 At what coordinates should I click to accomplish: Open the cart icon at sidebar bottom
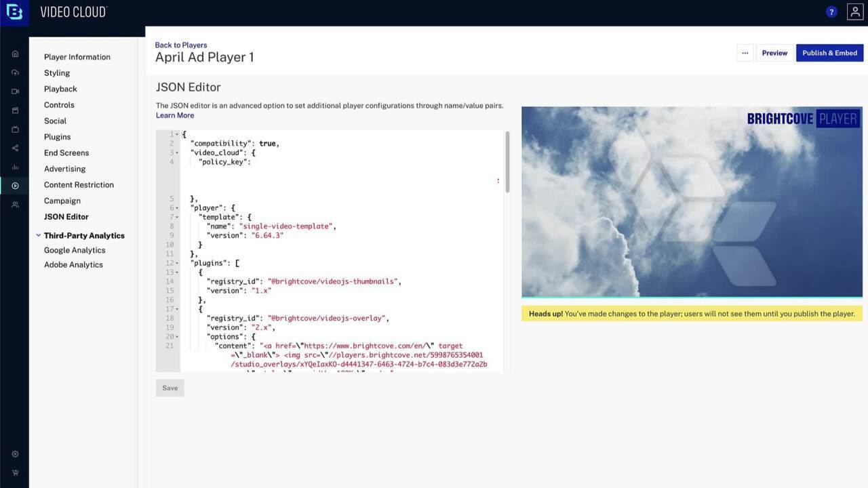point(15,473)
